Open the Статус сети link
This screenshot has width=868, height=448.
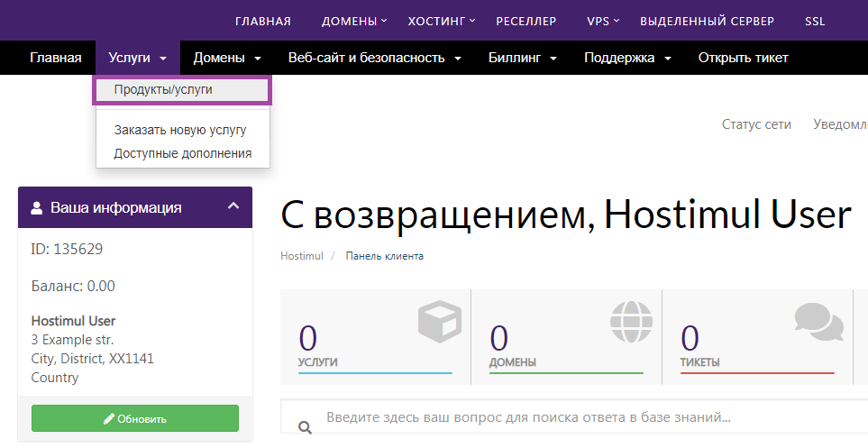756,124
